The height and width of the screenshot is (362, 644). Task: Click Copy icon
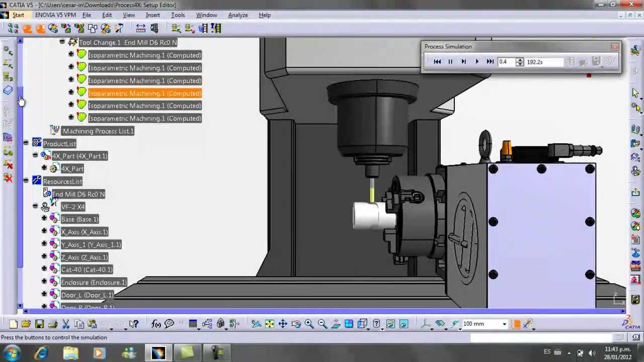tap(78, 324)
